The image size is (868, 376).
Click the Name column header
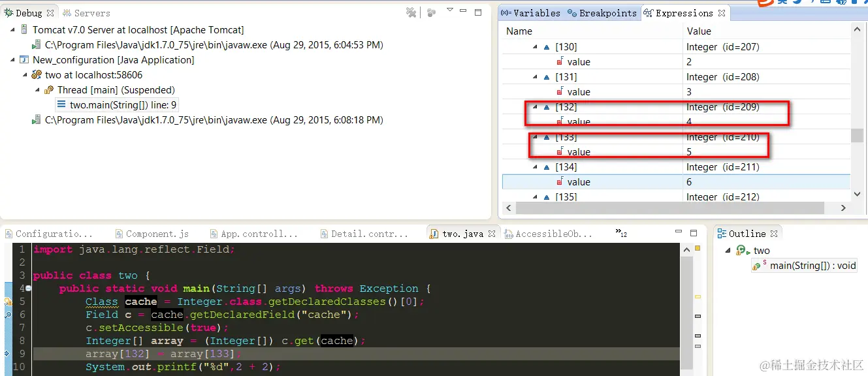[x=592, y=31]
